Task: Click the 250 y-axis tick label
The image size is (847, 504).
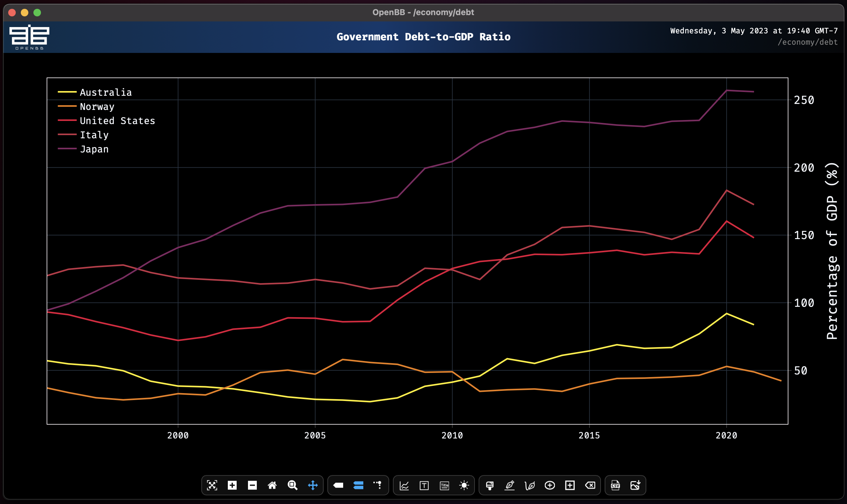Action: (804, 100)
